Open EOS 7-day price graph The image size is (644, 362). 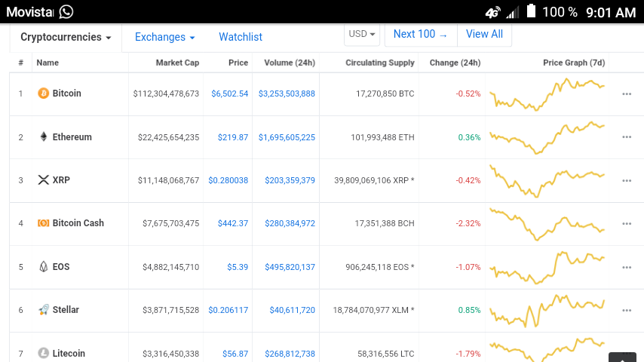point(547,268)
